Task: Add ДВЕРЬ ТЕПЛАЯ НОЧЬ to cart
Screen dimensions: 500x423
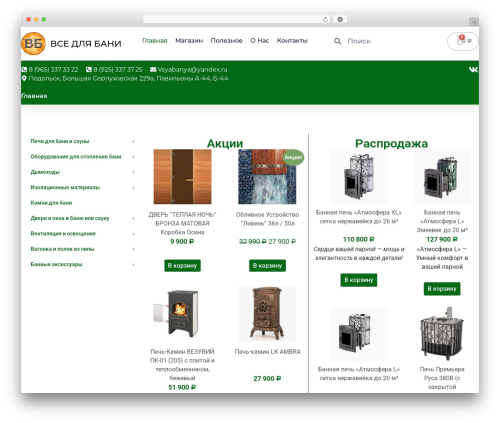Action: pyautogui.click(x=182, y=266)
